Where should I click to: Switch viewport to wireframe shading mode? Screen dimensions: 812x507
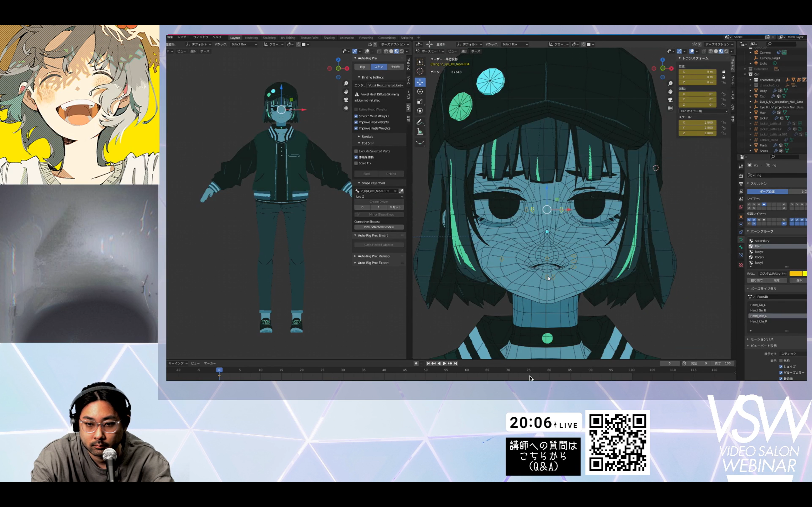pos(711,51)
